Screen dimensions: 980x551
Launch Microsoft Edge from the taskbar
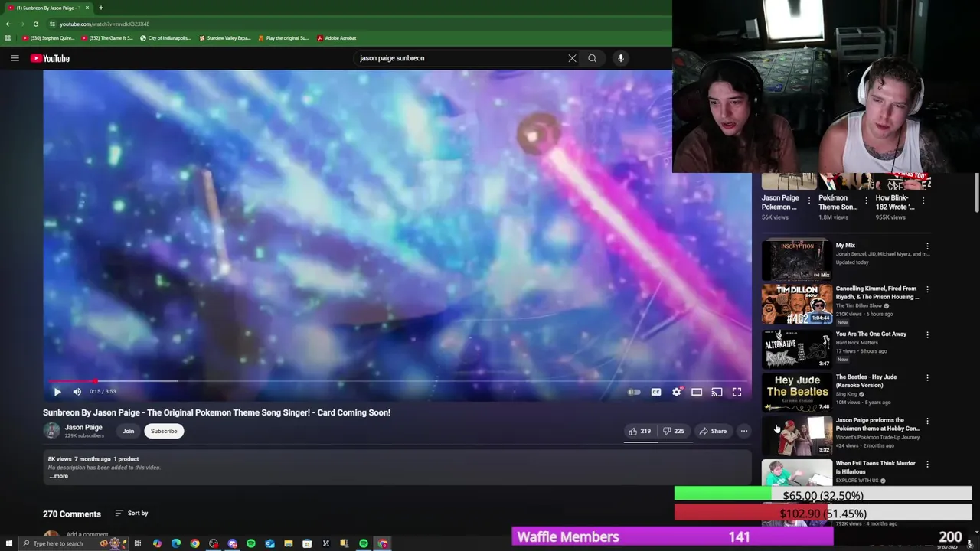pos(176,543)
